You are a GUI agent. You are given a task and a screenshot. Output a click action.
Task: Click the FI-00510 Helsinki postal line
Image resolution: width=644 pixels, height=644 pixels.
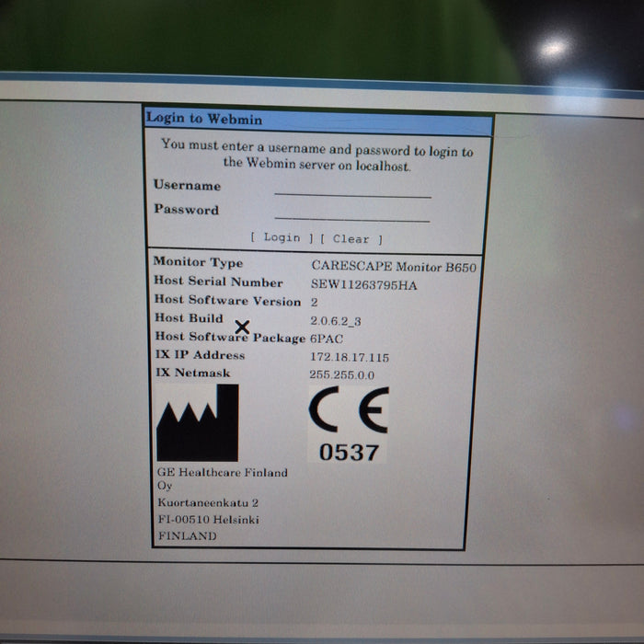tap(208, 520)
